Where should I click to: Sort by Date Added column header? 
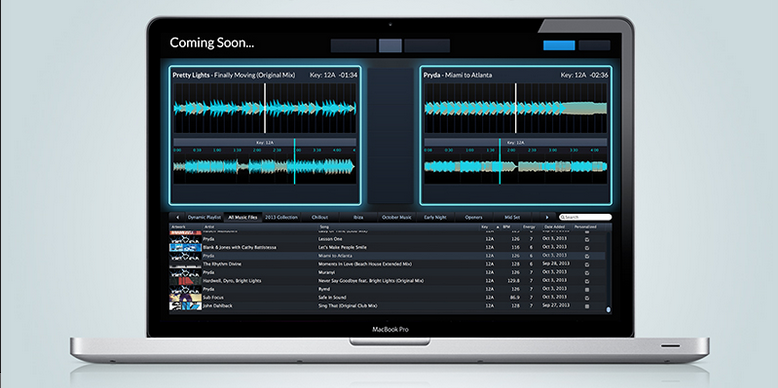tap(556, 227)
